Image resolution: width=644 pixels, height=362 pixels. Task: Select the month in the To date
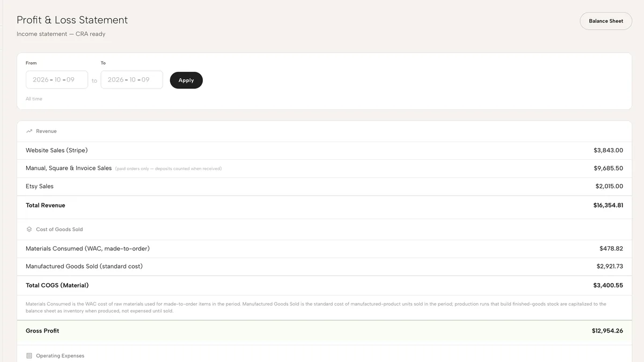coord(133,80)
